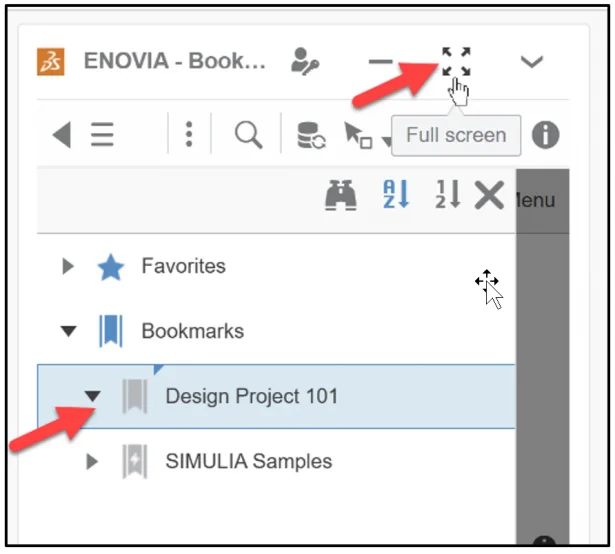This screenshot has height=554, width=615.
Task: Close the sort and find bar
Action: (x=489, y=195)
